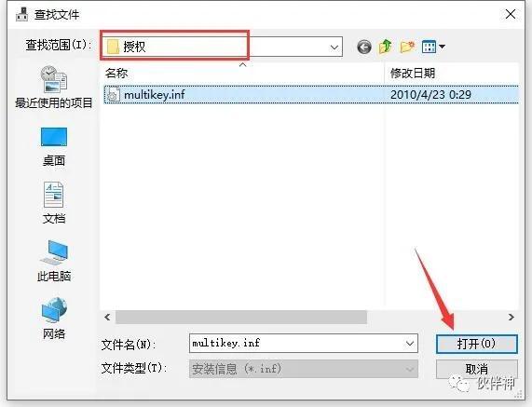Screen dimensions: 532x407
Task: Open 此电脑 in the sidebar
Action: (54, 261)
